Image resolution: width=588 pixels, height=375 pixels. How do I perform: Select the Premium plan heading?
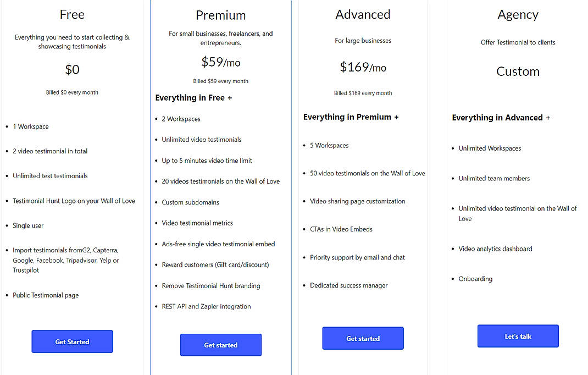[x=221, y=15]
